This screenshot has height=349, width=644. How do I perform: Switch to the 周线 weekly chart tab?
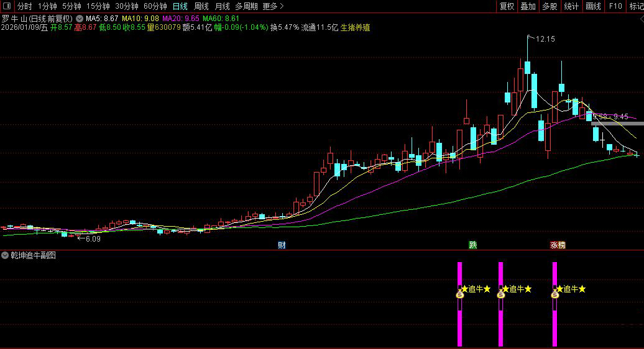click(201, 6)
